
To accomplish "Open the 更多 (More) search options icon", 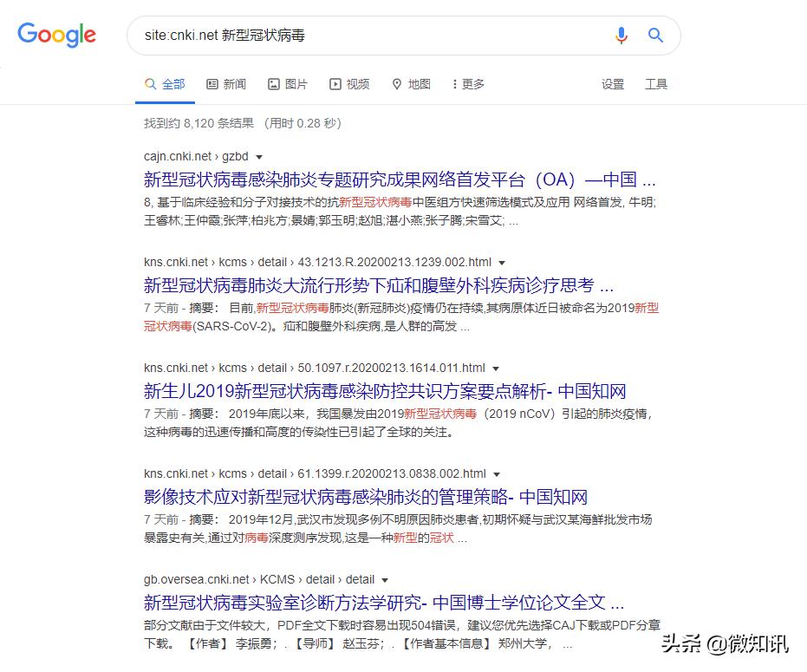I will (454, 83).
